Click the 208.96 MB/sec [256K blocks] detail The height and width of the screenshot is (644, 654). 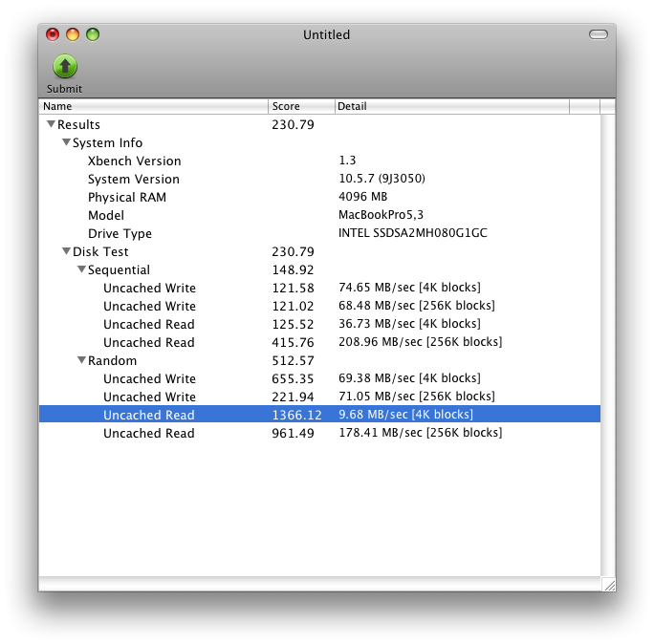[x=421, y=342]
